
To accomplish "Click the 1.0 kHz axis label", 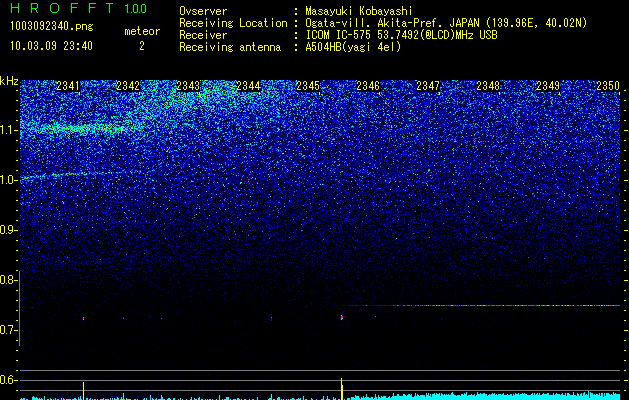I will 8,180.
